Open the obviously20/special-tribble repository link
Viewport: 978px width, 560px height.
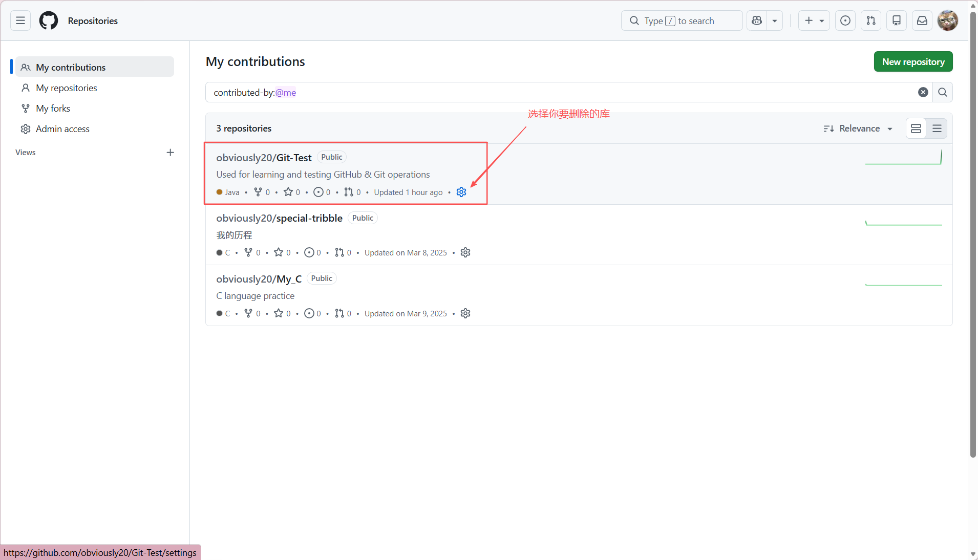pyautogui.click(x=279, y=218)
